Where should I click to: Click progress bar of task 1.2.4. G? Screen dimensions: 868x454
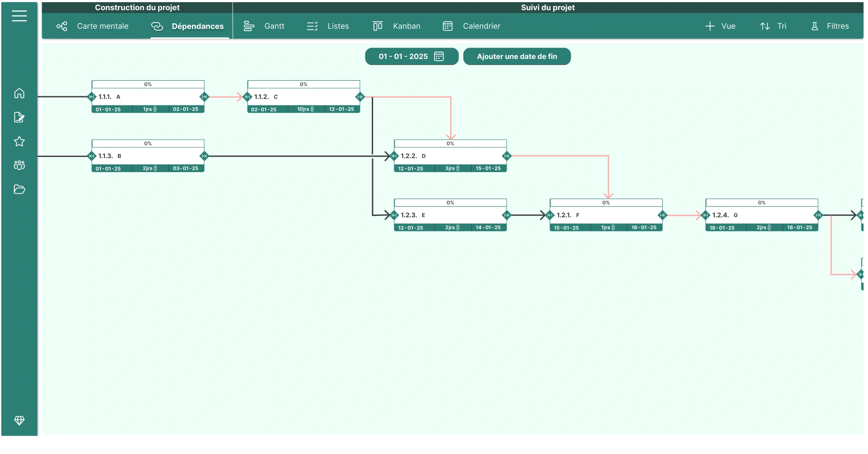(x=762, y=203)
